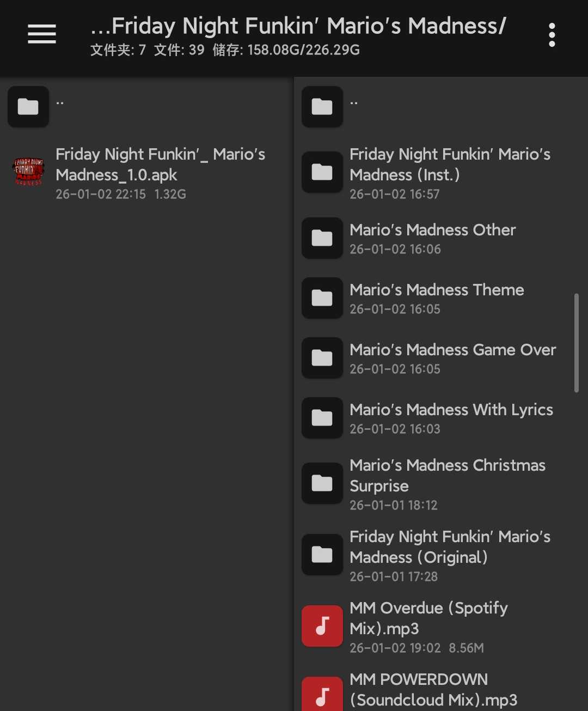Open the Mario's Madness Game Over folder
This screenshot has height=711, width=588.
point(452,350)
